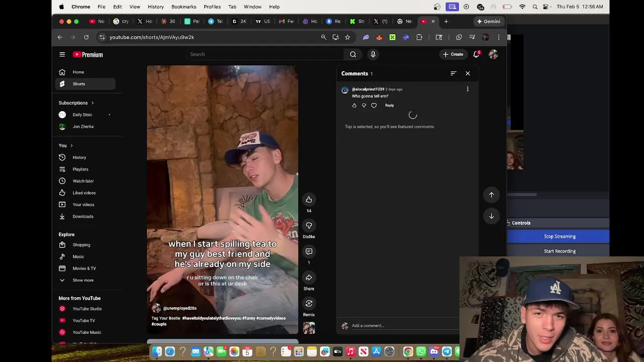
Task: Open macOS Spotlight search icon
Action: [535, 7]
